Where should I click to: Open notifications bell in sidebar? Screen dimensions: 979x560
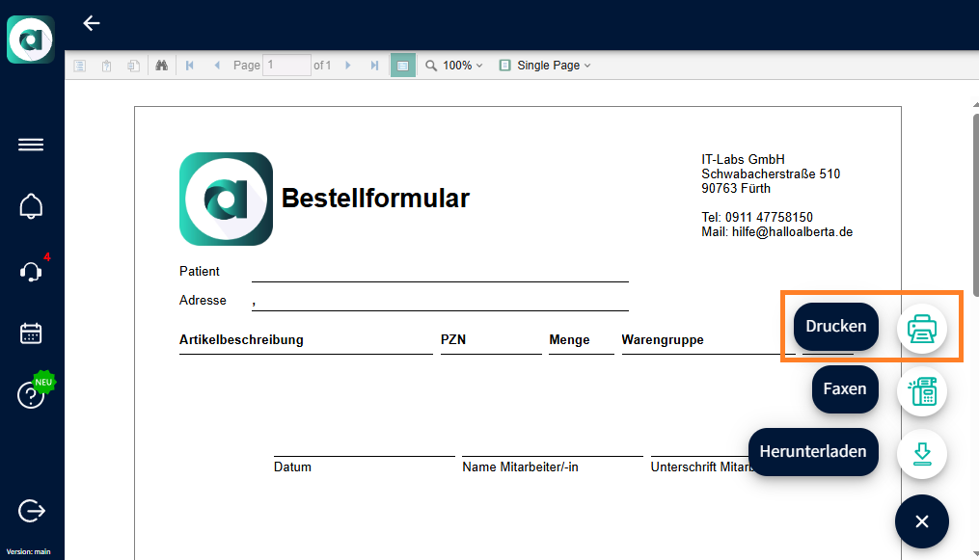(31, 205)
